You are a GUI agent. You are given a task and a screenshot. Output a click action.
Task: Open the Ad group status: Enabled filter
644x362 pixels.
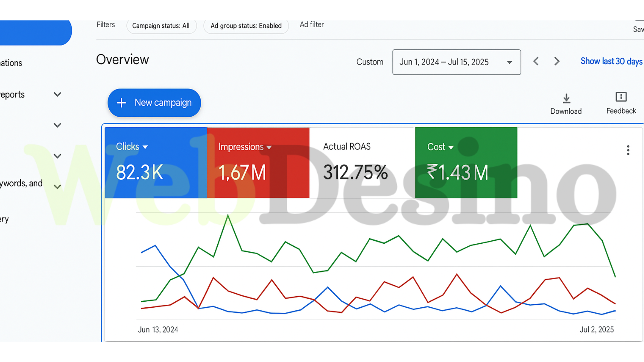pos(246,26)
